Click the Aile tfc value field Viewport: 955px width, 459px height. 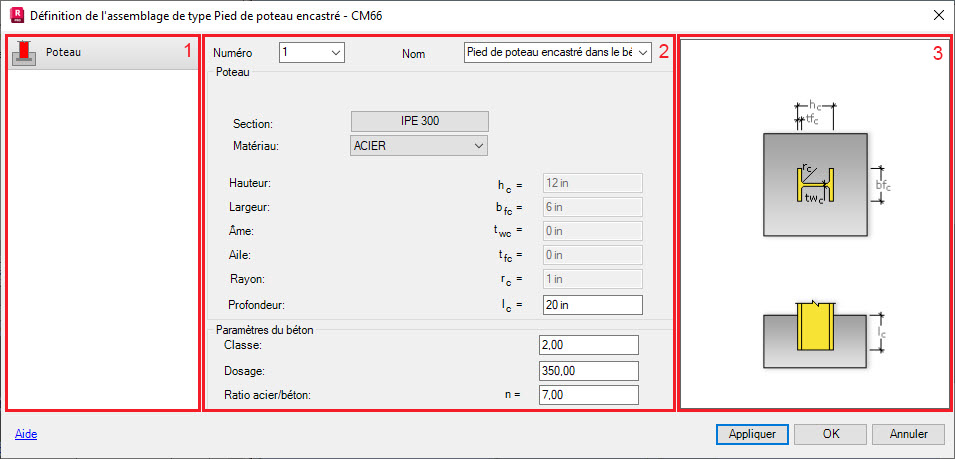coord(592,256)
